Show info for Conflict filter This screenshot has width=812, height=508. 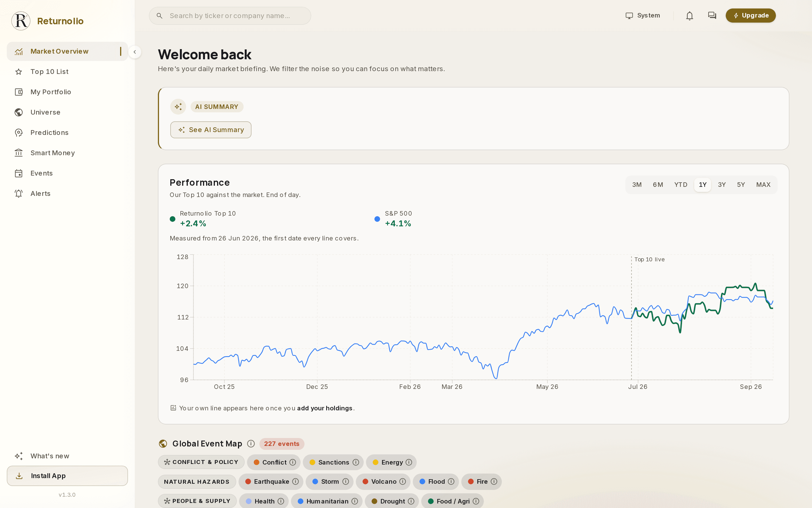coord(293,462)
